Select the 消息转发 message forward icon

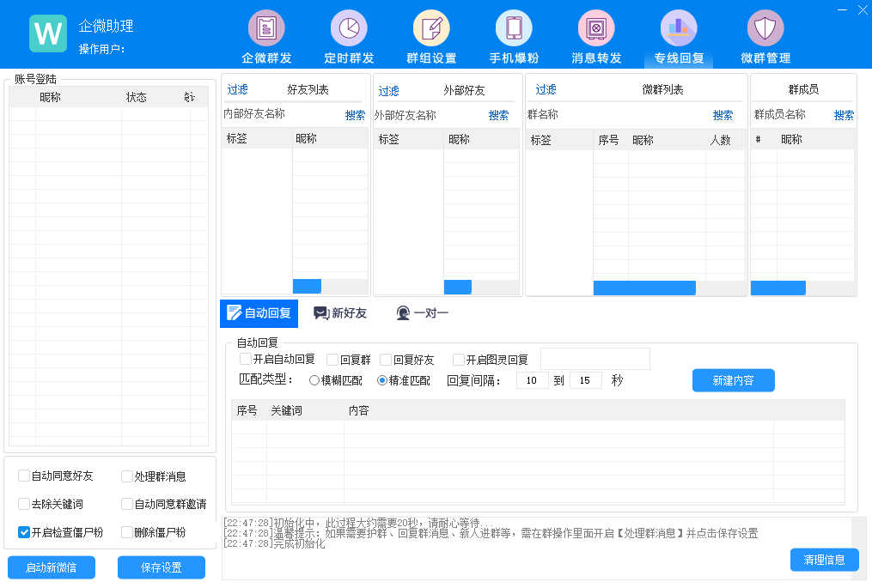(x=596, y=28)
